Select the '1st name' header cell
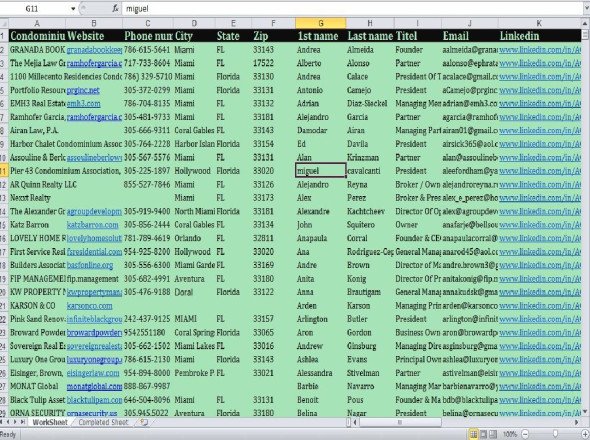Viewport: 590px width, 440px height. click(321, 36)
